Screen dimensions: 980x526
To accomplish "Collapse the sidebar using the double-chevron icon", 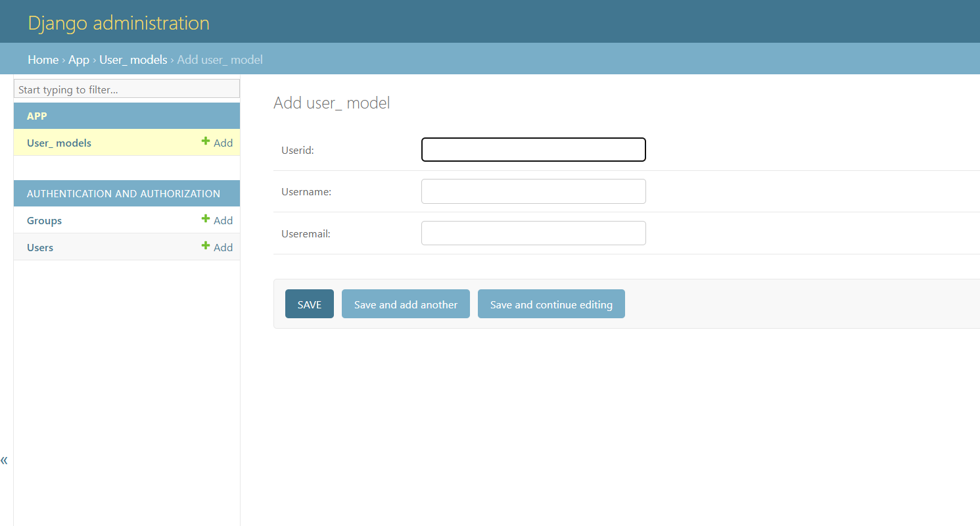I will [x=5, y=460].
